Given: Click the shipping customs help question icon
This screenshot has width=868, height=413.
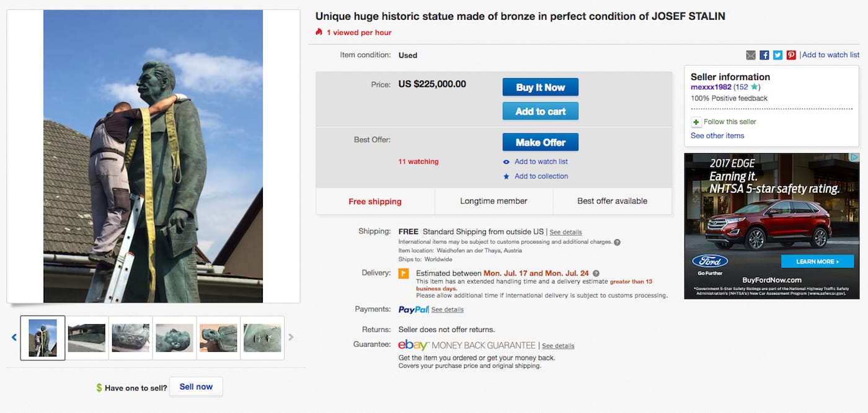Looking at the screenshot, I should pyautogui.click(x=617, y=242).
